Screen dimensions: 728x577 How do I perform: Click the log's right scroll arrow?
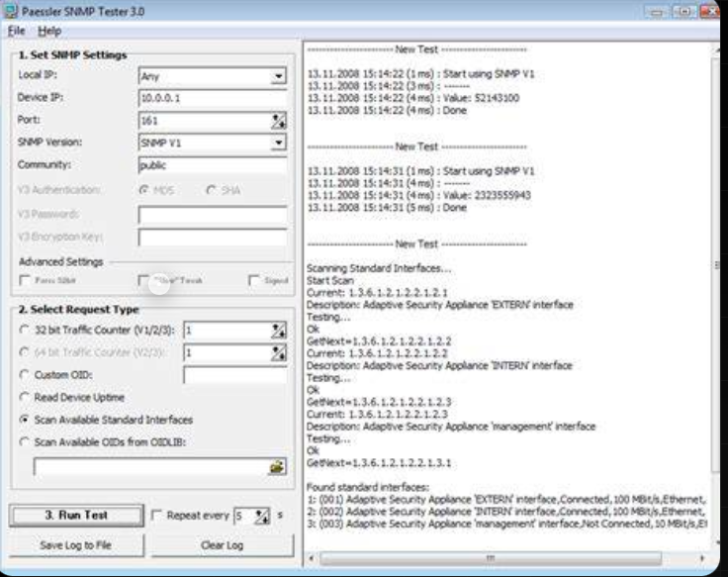(x=702, y=558)
